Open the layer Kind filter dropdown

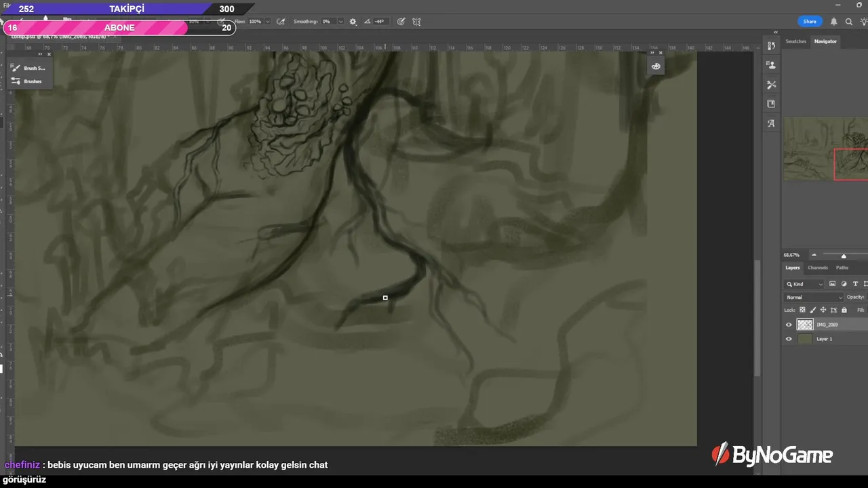(804, 284)
